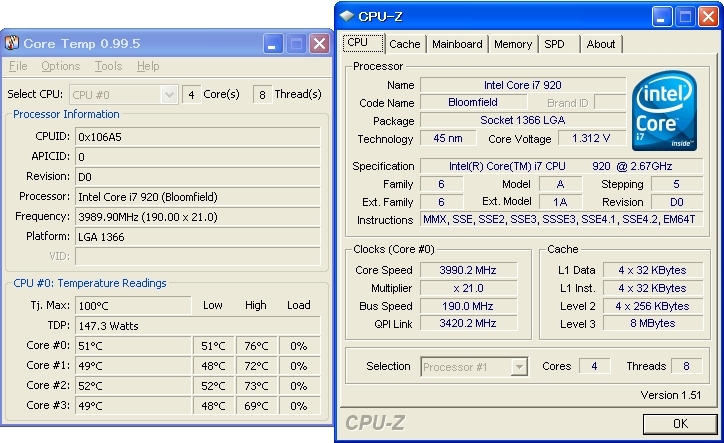Click the Level 2 value 4 x 256 KBytes

coord(653,306)
